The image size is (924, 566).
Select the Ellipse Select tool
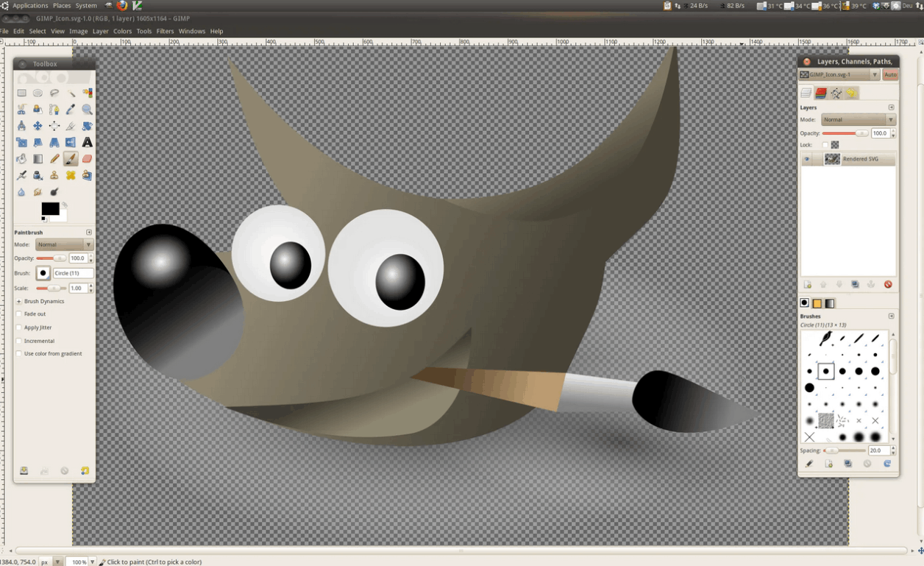(38, 93)
